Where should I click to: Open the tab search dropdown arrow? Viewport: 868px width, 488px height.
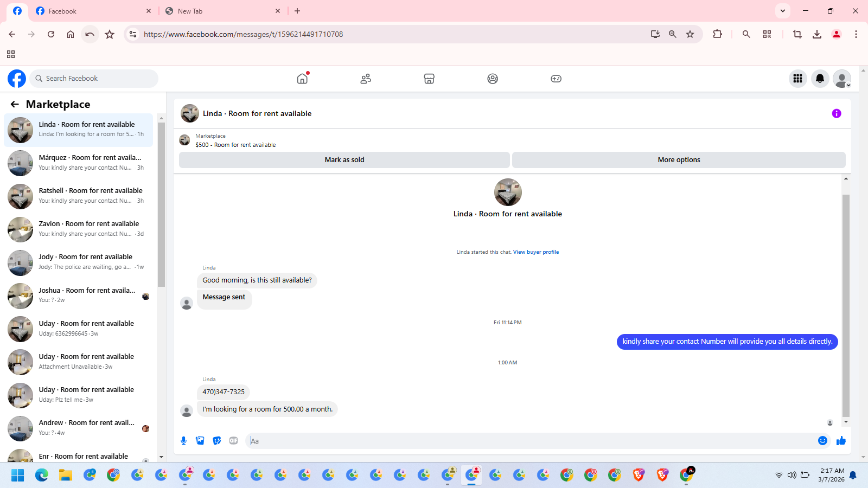[782, 11]
